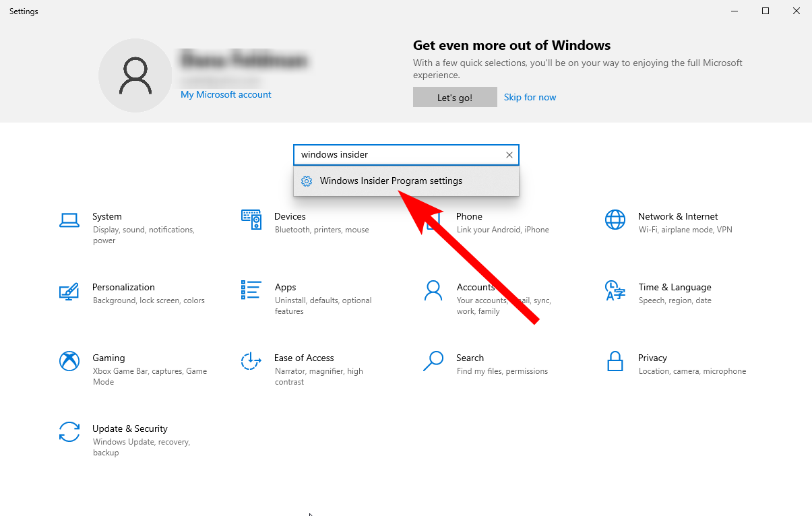The height and width of the screenshot is (516, 812).
Task: Open the Devices keyboard and speaker icon
Action: click(x=251, y=220)
